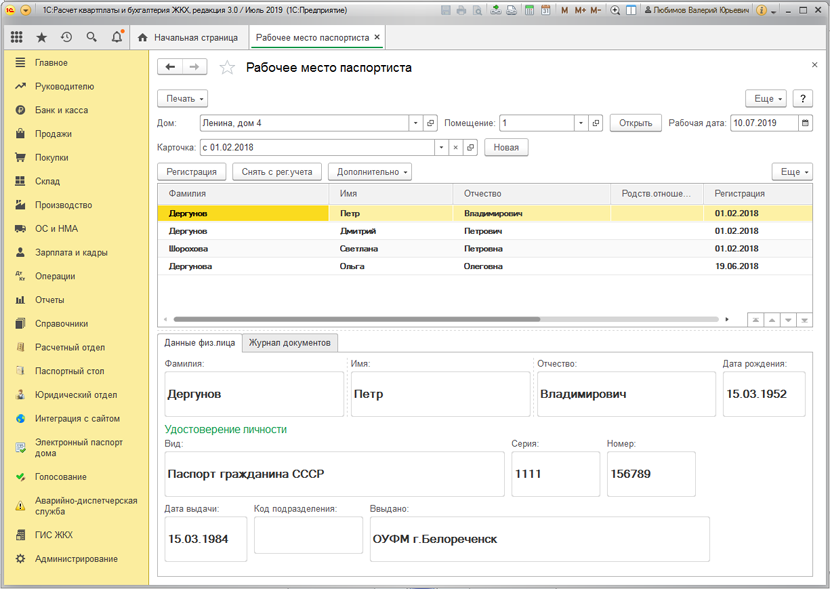Click the Снять с рег.учета button
Screen dimensions: 830x589
278,172
